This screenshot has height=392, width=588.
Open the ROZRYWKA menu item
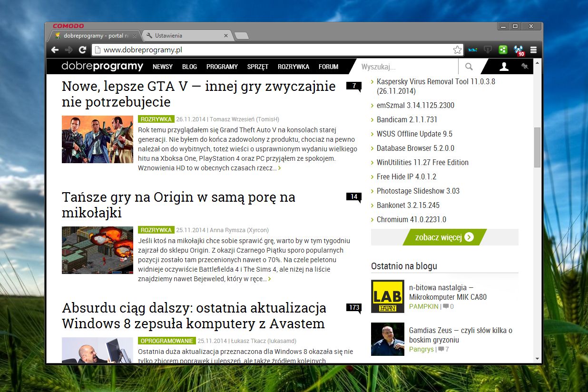click(294, 67)
